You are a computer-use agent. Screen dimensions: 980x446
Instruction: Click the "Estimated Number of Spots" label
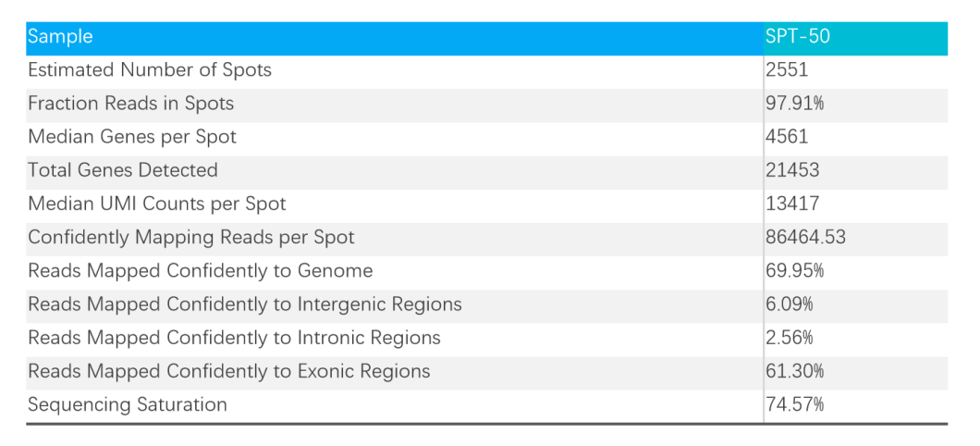[150, 70]
